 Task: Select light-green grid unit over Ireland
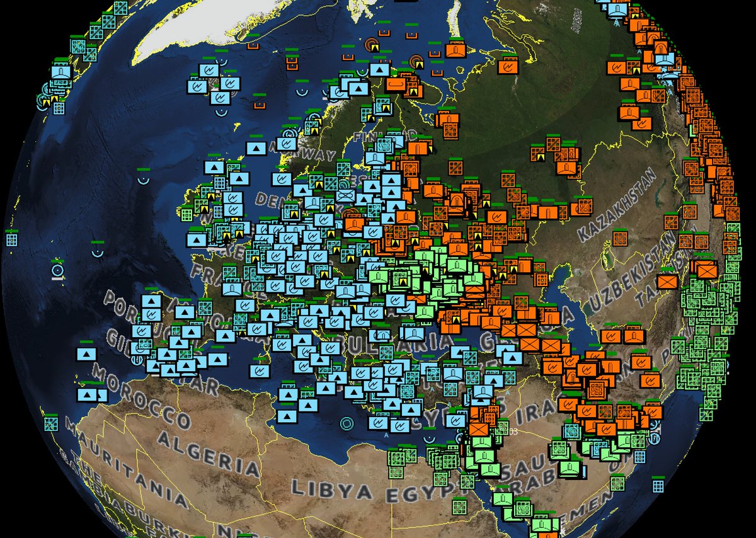pos(186,214)
